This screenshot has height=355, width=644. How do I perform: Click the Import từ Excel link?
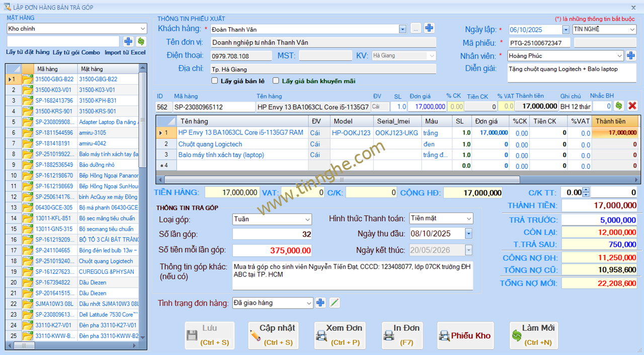point(125,52)
